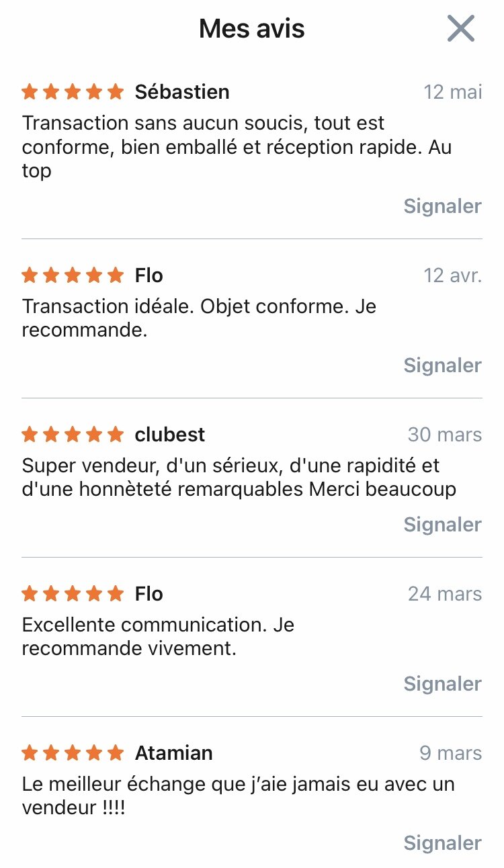
Task: Click the Mes avis title
Action: tap(252, 29)
